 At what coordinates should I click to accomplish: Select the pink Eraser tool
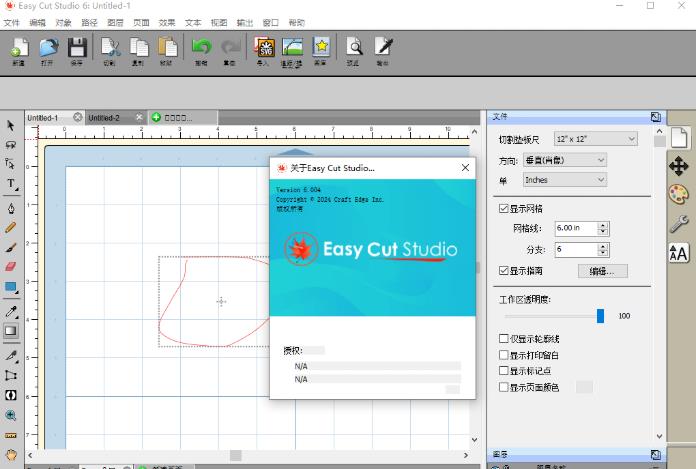(11, 266)
